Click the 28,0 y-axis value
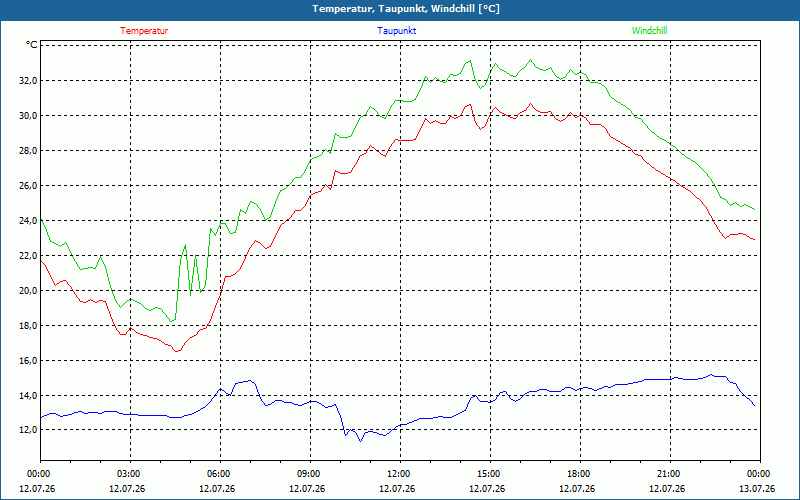This screenshot has height=500, width=800. [28, 151]
